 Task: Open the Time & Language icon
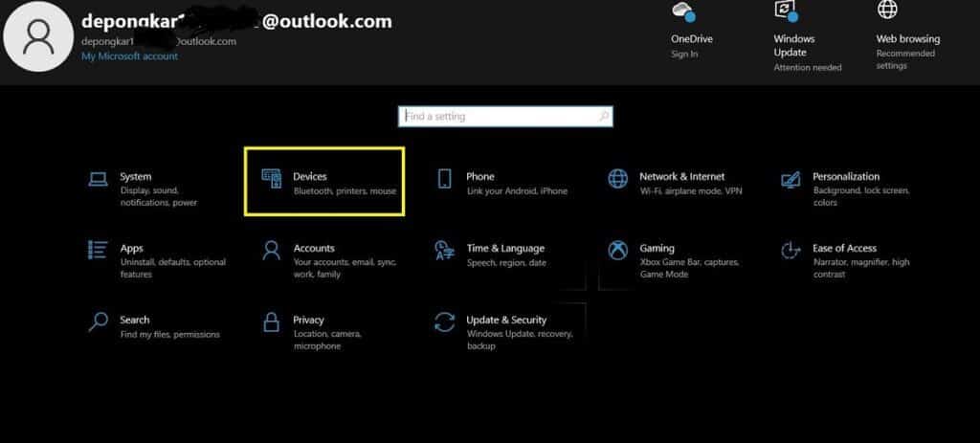click(x=444, y=251)
